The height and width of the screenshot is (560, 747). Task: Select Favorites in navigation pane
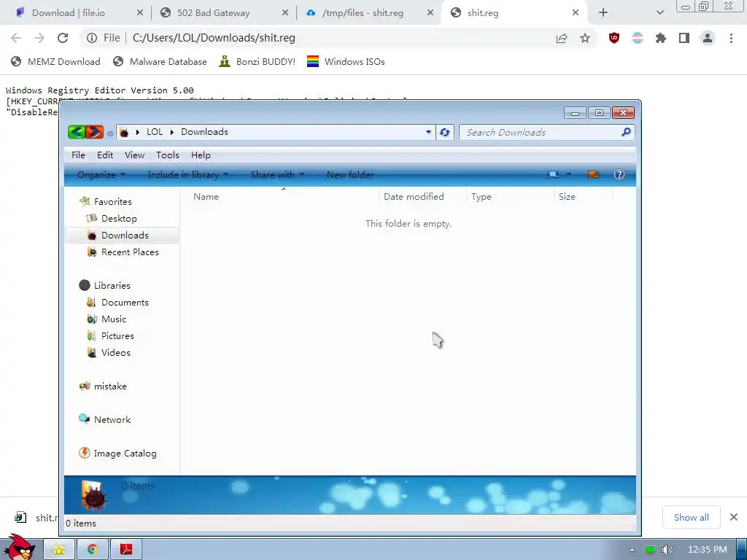(112, 201)
